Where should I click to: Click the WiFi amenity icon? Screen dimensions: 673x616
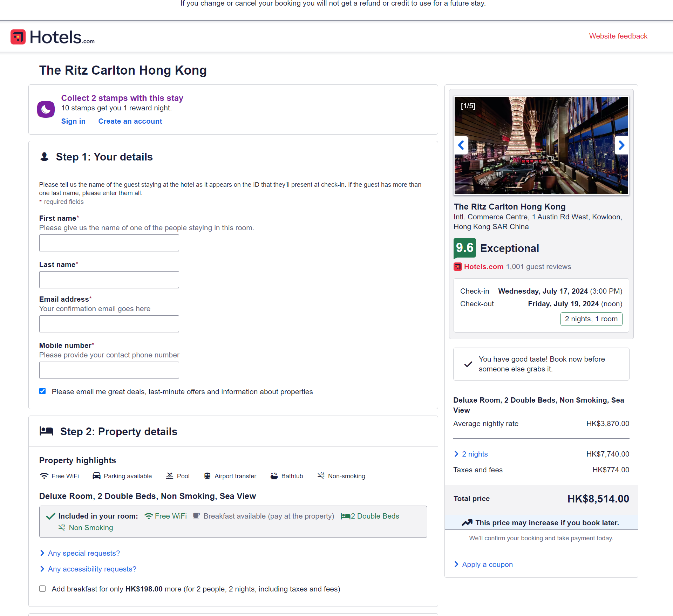point(43,476)
